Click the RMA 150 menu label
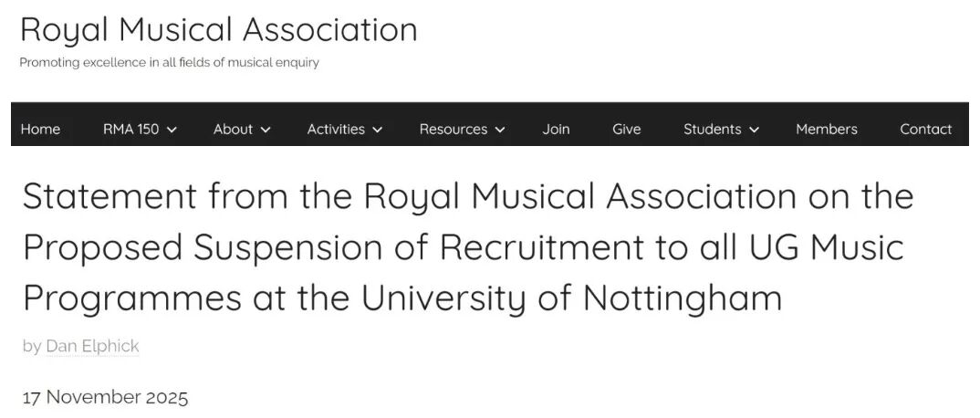 pos(130,130)
